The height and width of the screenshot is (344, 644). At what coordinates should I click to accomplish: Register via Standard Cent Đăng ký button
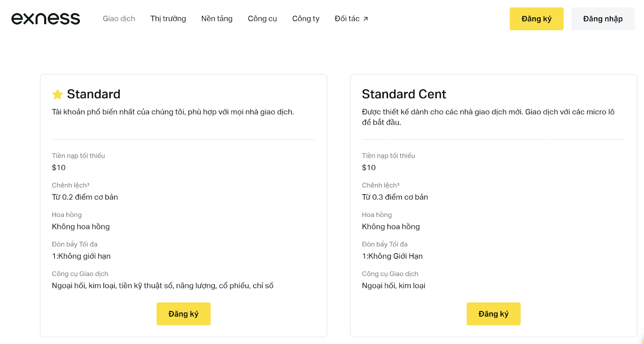click(493, 314)
